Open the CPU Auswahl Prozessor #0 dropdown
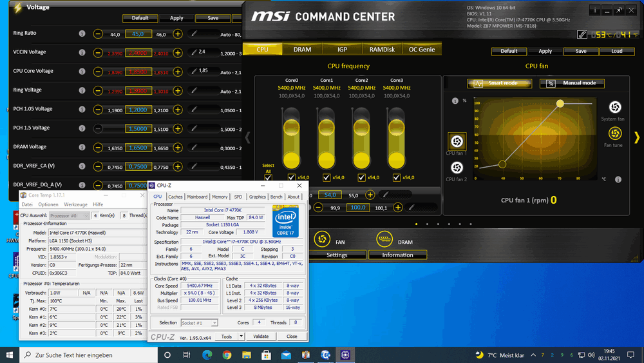644x363 pixels. (x=69, y=215)
